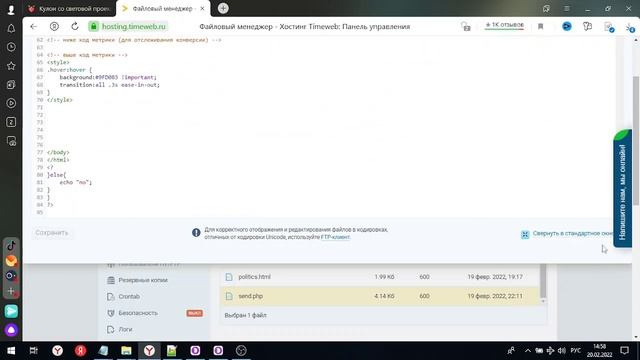Open Windows notification center
640x360 pixels.
tap(624, 351)
